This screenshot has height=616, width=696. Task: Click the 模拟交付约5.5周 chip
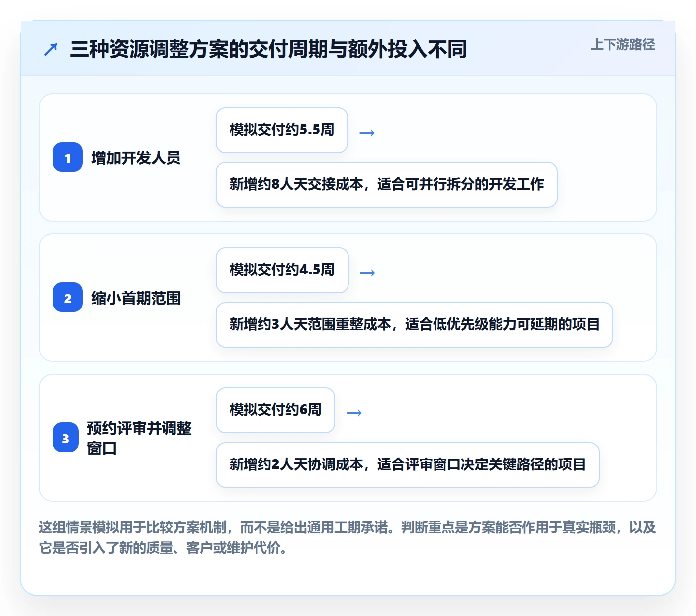pos(282,130)
